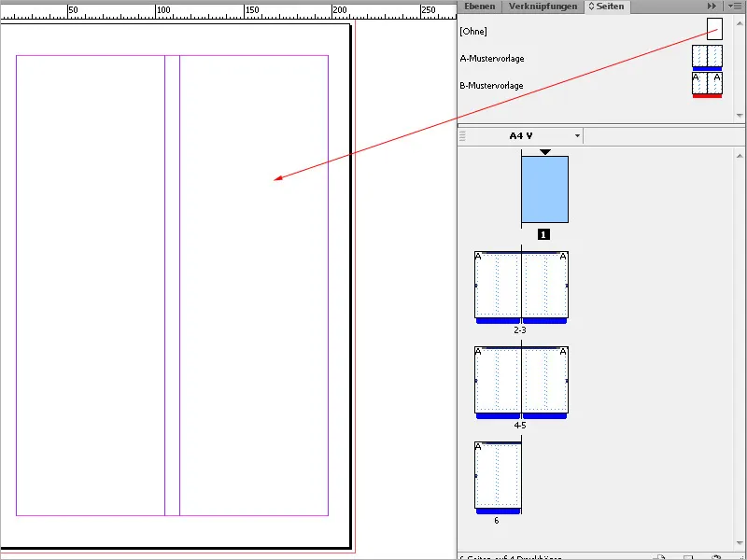This screenshot has height=560, width=747.
Task: Select the A-Mustervorlage spread thumbnail
Action: click(707, 58)
